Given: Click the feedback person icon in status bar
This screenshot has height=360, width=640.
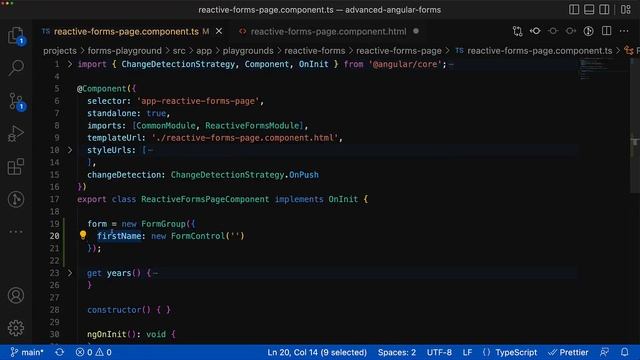Looking at the screenshot, I should 604,352.
